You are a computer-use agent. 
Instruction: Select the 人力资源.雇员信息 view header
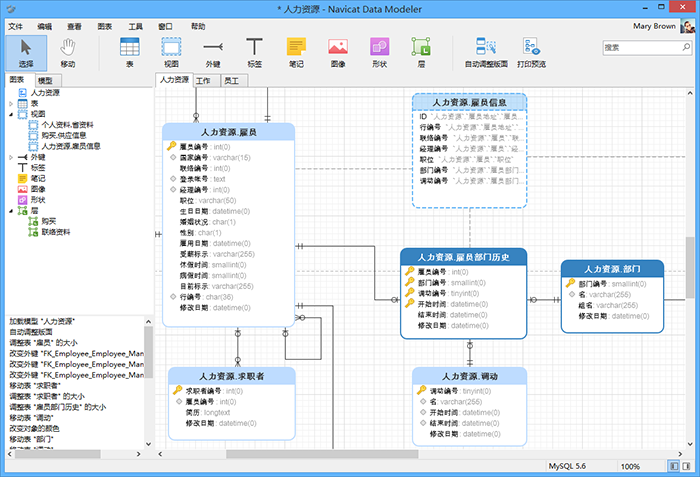click(470, 102)
